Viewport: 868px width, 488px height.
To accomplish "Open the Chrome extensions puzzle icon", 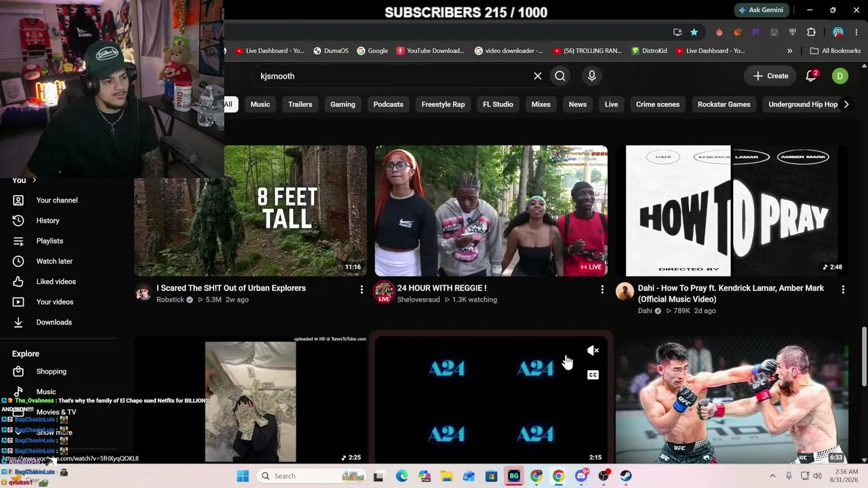I will (811, 32).
